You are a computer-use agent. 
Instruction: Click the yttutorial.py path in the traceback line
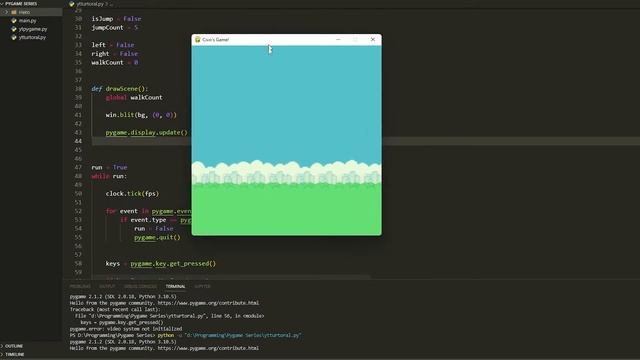[x=147, y=316]
